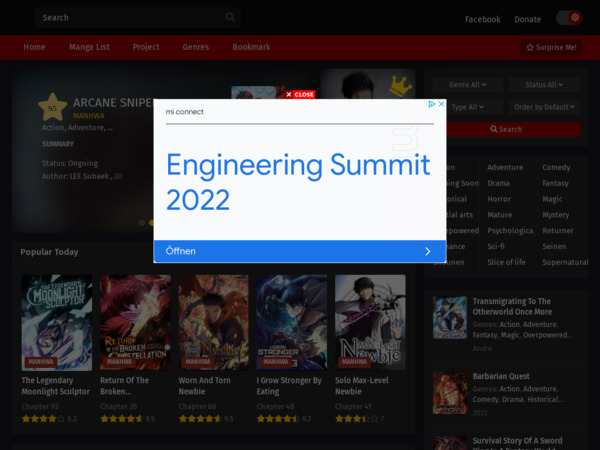Click I Grow Stronger By Eating title

(289, 386)
